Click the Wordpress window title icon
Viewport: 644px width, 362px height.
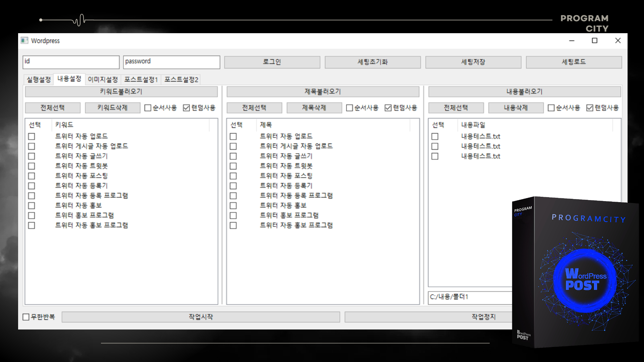point(24,41)
